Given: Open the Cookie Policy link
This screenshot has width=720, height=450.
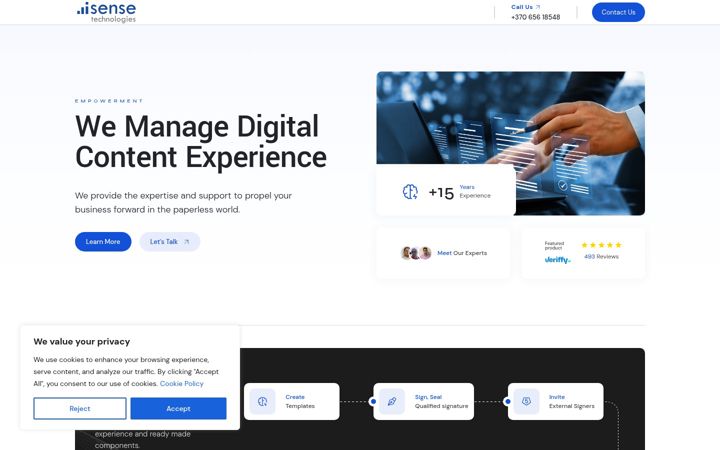Looking at the screenshot, I should tap(181, 383).
